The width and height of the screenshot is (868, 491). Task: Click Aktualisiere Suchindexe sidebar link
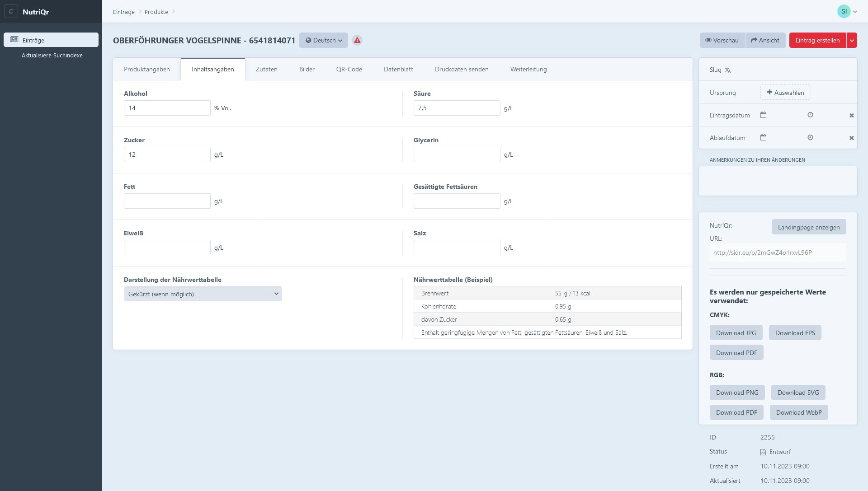coord(52,55)
